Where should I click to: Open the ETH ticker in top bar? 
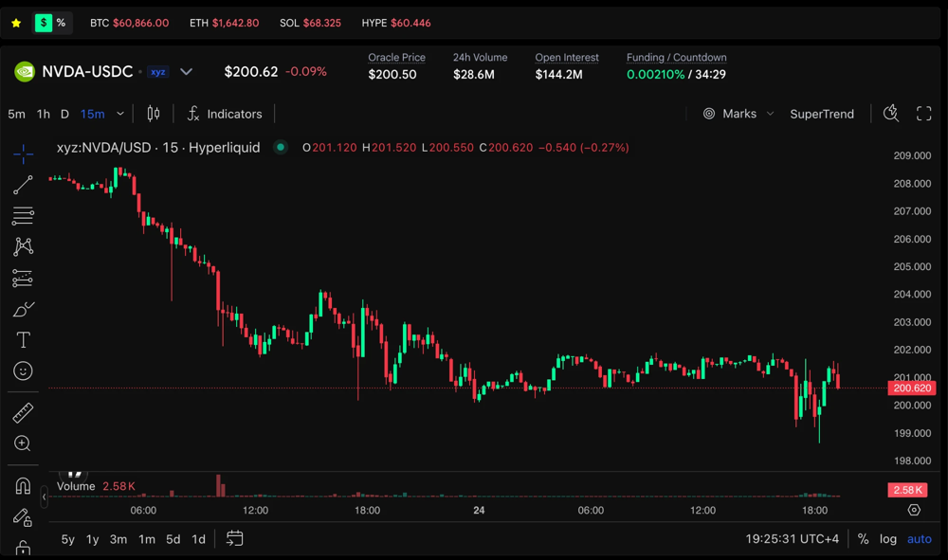tap(225, 23)
